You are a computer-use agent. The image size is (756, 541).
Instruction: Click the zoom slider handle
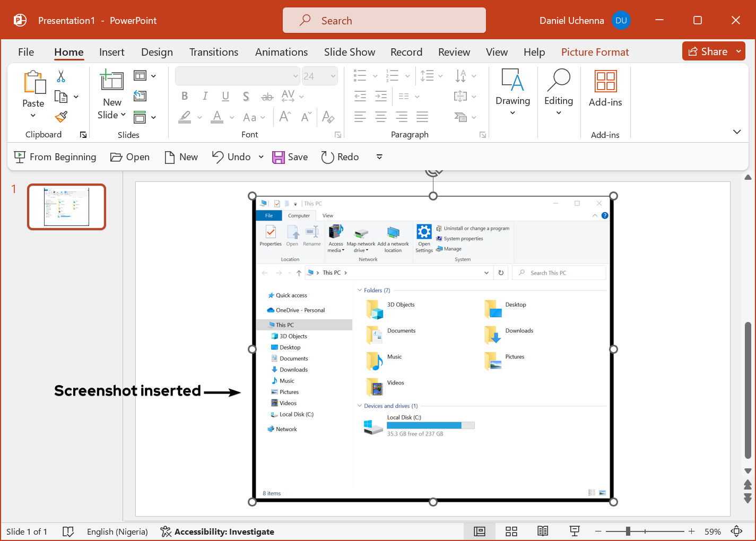coord(628,531)
